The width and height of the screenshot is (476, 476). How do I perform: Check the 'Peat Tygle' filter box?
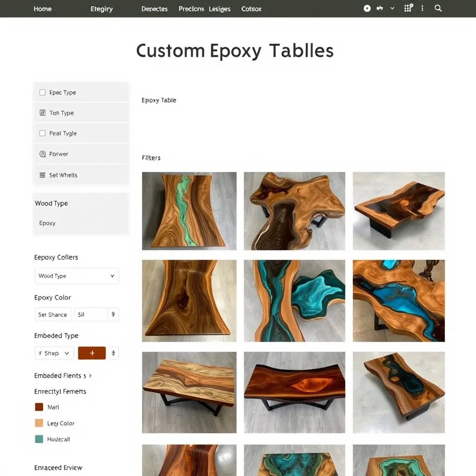pyautogui.click(x=42, y=133)
